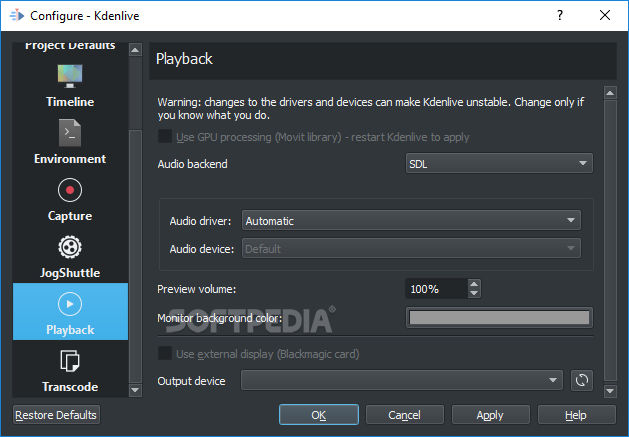Click the Output device label
The height and width of the screenshot is (437, 629).
tap(191, 381)
